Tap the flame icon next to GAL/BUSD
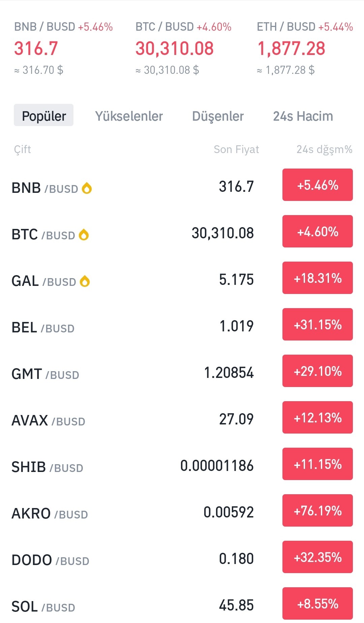This screenshot has height=623, width=364. point(85,281)
